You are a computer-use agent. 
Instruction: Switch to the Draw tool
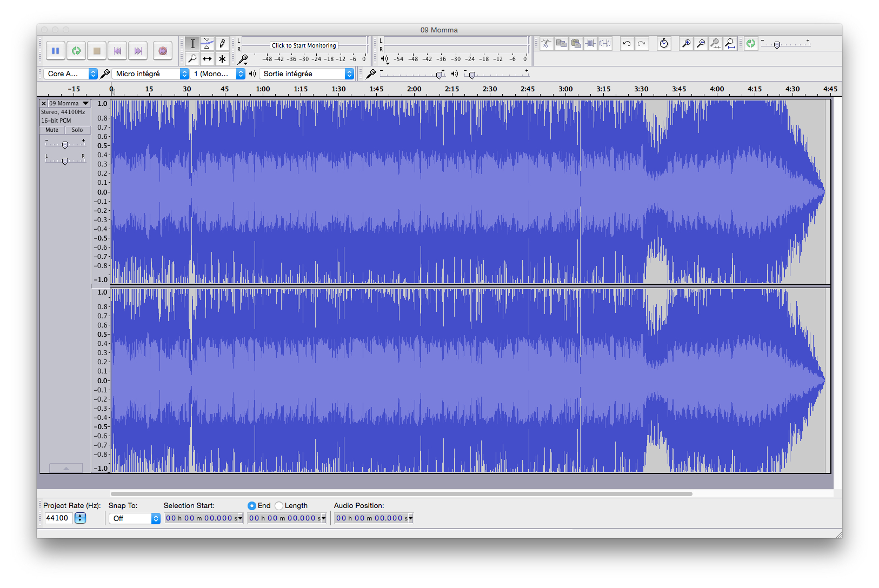click(222, 43)
